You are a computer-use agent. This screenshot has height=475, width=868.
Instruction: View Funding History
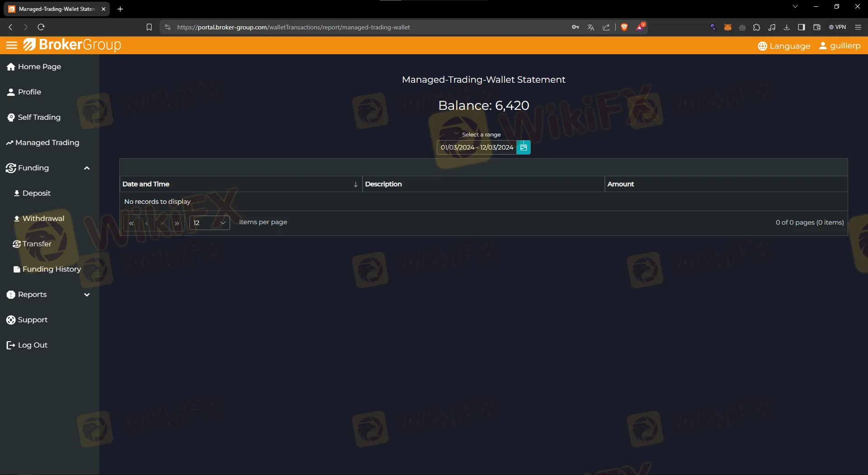pos(47,269)
